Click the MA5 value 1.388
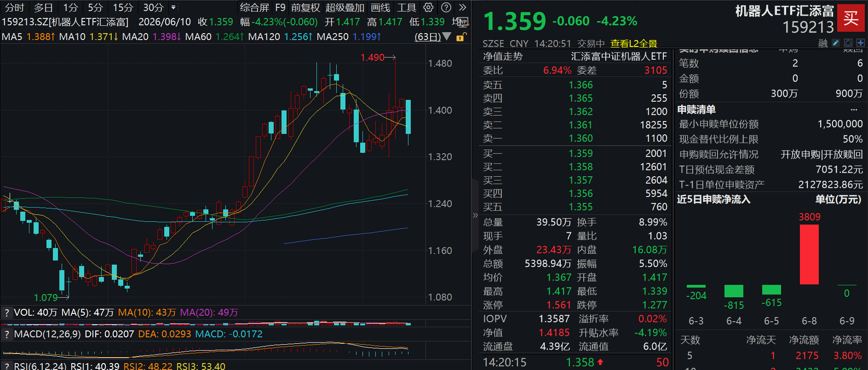The width and height of the screenshot is (868, 370). coord(39,37)
